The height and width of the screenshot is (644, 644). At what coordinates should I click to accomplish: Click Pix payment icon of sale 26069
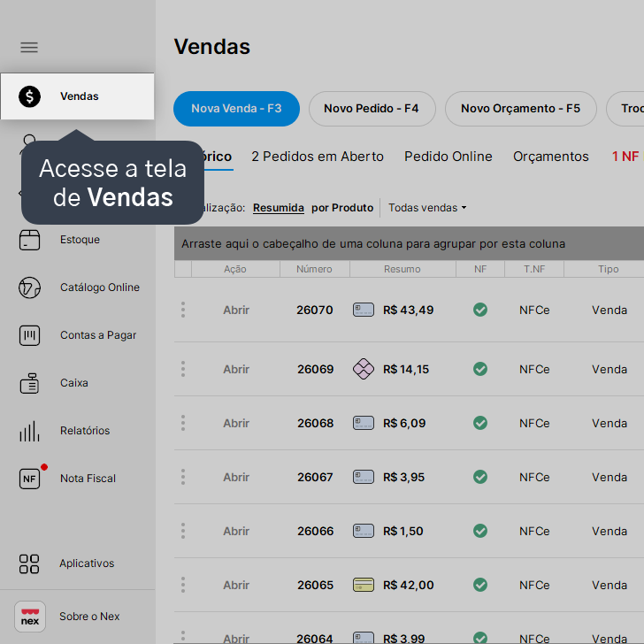tap(364, 369)
